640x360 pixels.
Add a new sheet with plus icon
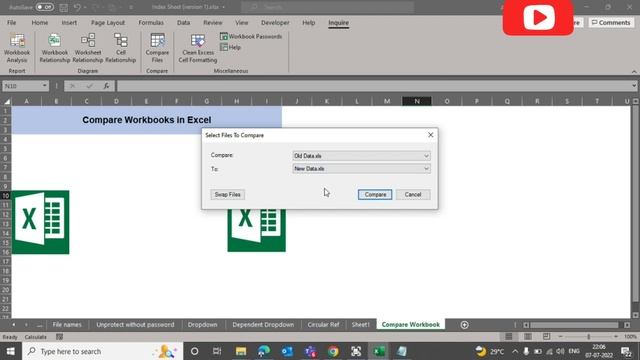[464, 325]
